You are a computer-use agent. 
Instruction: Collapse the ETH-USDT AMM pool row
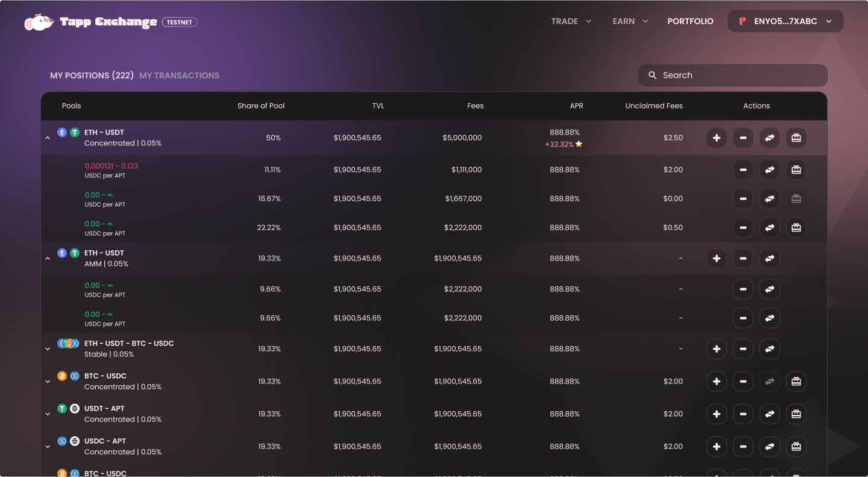48,259
